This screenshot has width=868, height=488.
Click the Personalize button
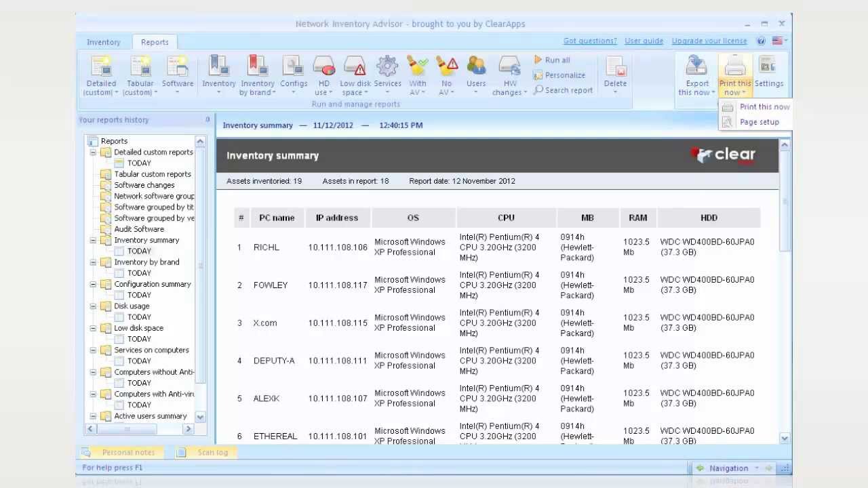click(x=559, y=75)
